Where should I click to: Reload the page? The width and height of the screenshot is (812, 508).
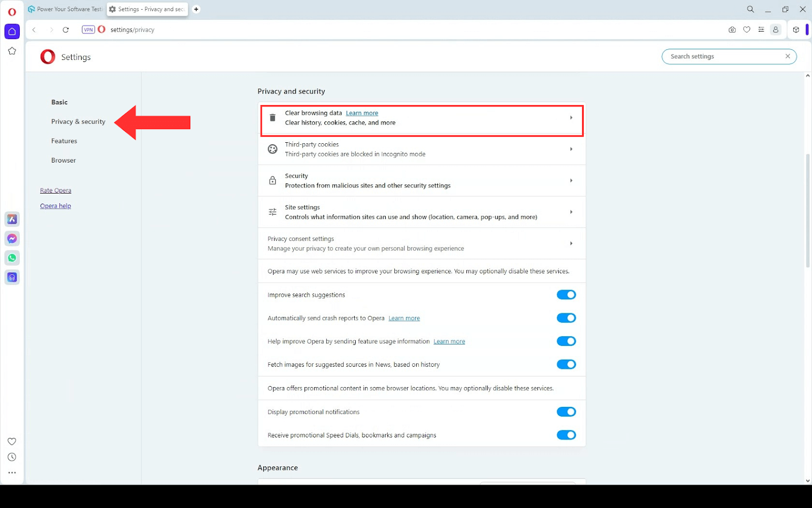click(x=66, y=30)
